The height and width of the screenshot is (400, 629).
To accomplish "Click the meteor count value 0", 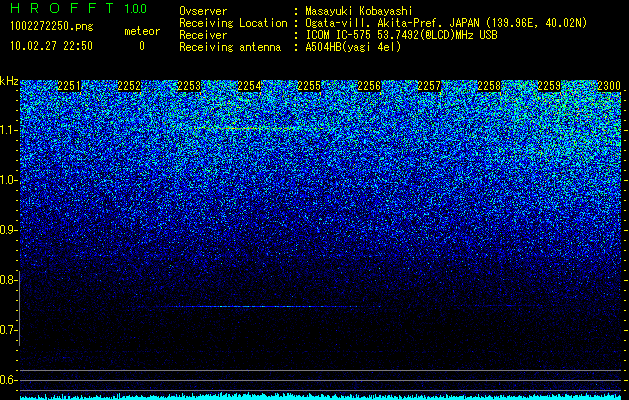I will tap(142, 46).
